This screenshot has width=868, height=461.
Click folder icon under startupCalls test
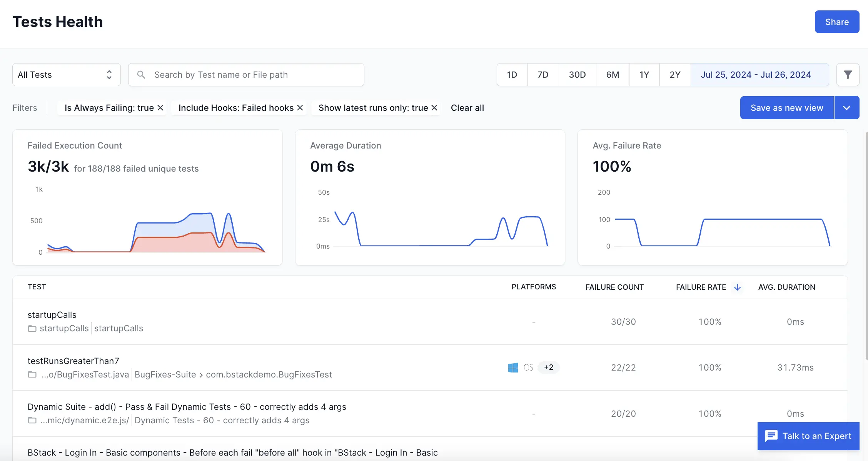point(32,329)
